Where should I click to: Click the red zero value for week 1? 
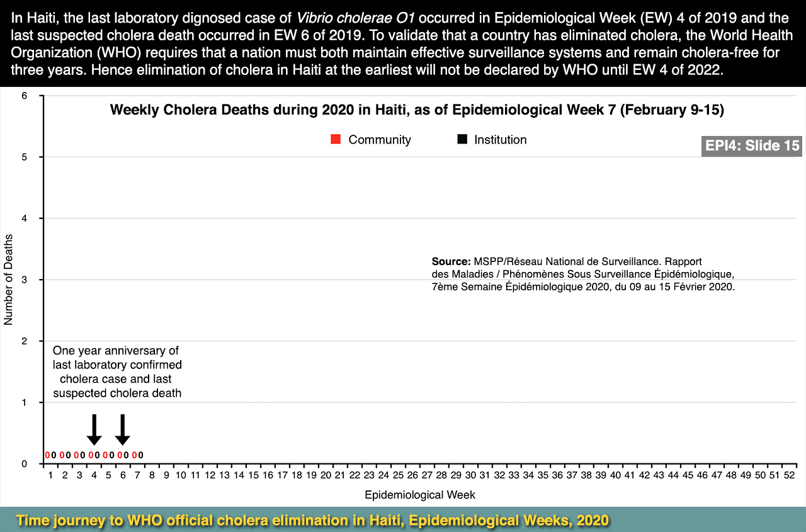tap(47, 455)
